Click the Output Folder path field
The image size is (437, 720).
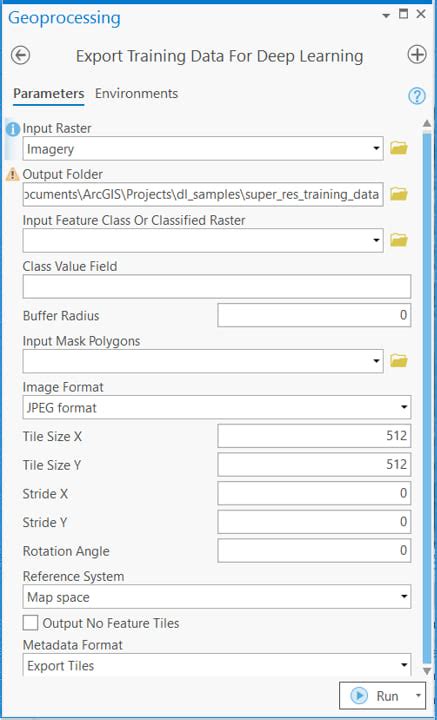tap(203, 195)
